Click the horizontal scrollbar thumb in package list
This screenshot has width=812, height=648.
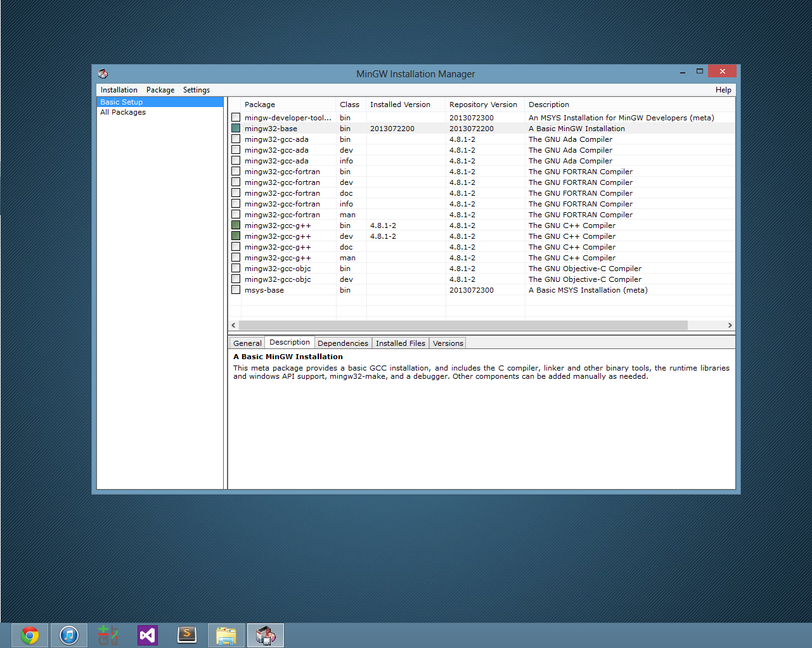pyautogui.click(x=463, y=325)
